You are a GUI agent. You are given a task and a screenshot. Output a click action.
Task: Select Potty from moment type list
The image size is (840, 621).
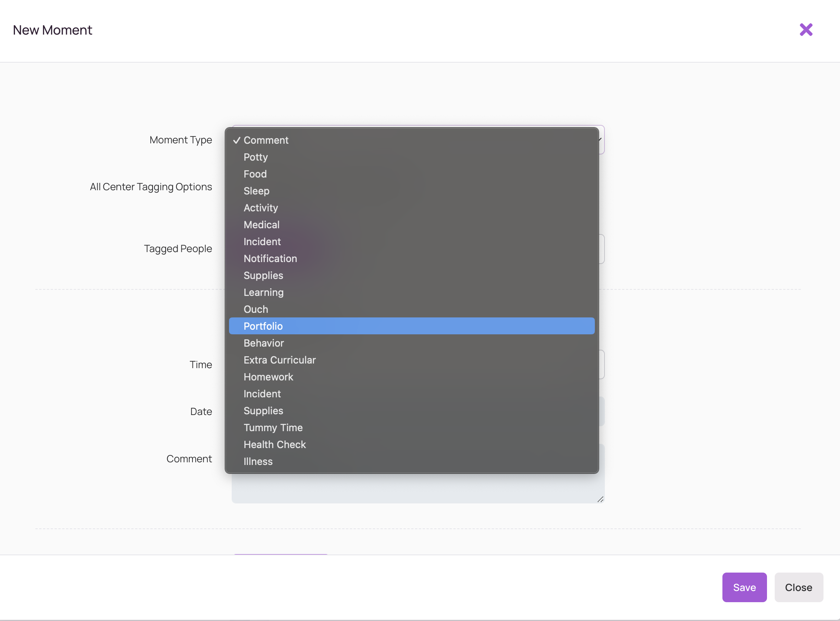coord(256,157)
